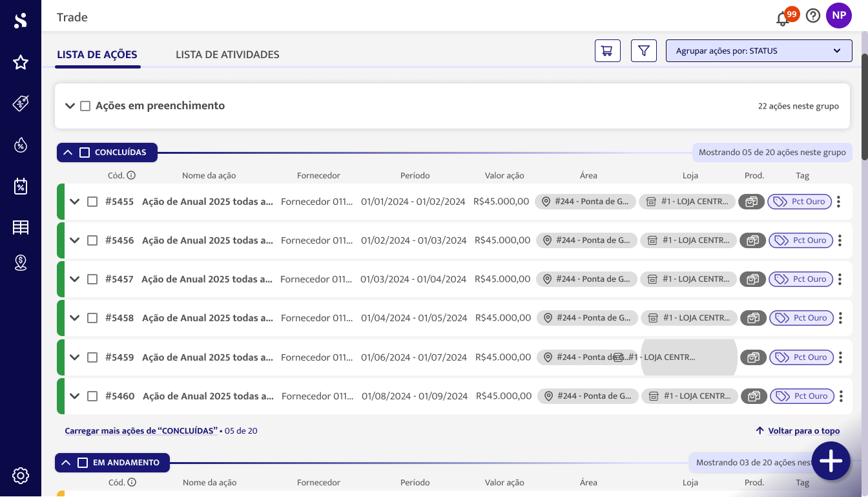
Task: Click area chip #244 of action #5456
Action: (586, 240)
